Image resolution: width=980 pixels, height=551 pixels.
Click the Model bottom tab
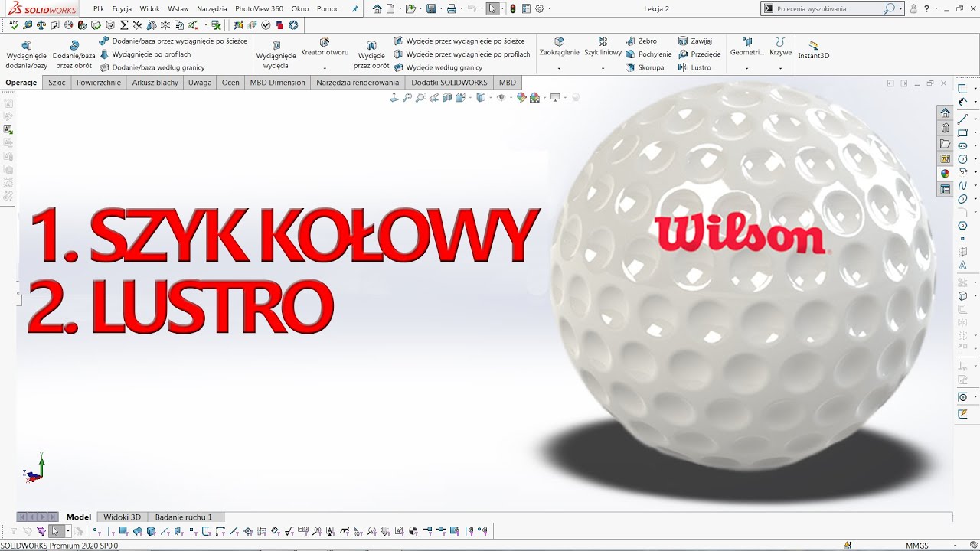pyautogui.click(x=79, y=517)
